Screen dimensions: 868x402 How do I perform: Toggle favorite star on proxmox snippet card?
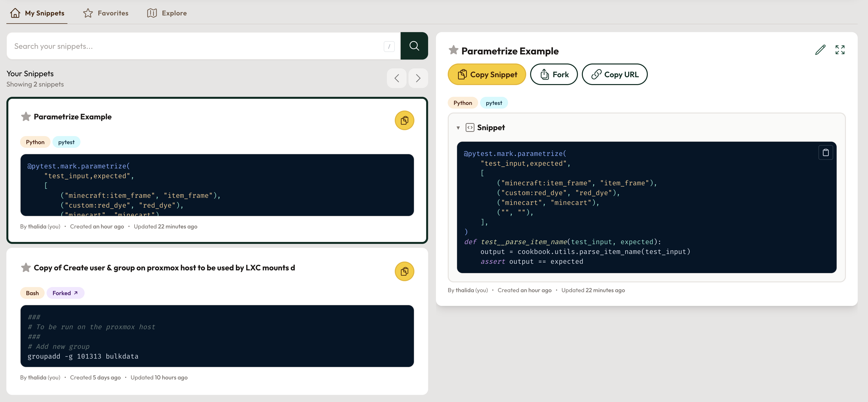pos(26,268)
